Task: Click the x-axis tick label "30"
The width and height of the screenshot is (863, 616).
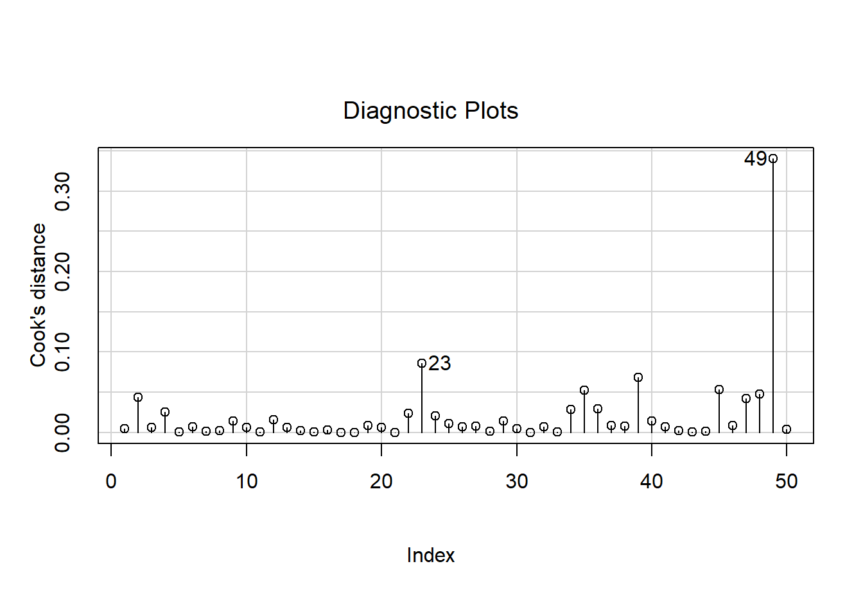Action: (x=516, y=481)
